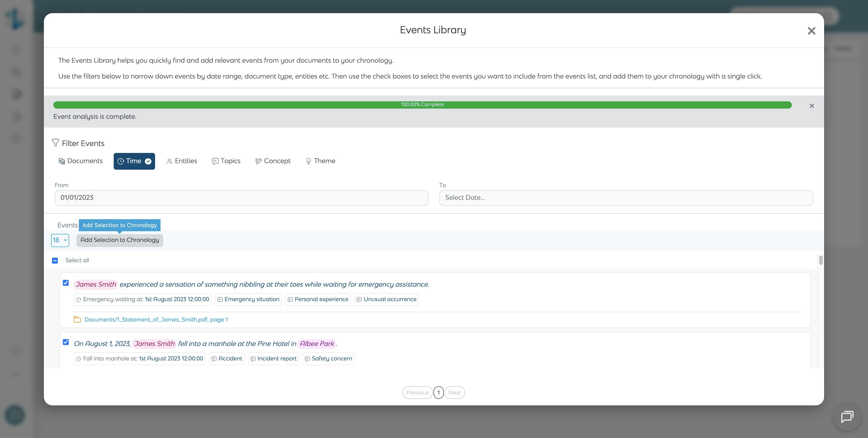Viewport: 868px width, 438px height.
Task: Click the chat support icon
Action: [x=847, y=417]
